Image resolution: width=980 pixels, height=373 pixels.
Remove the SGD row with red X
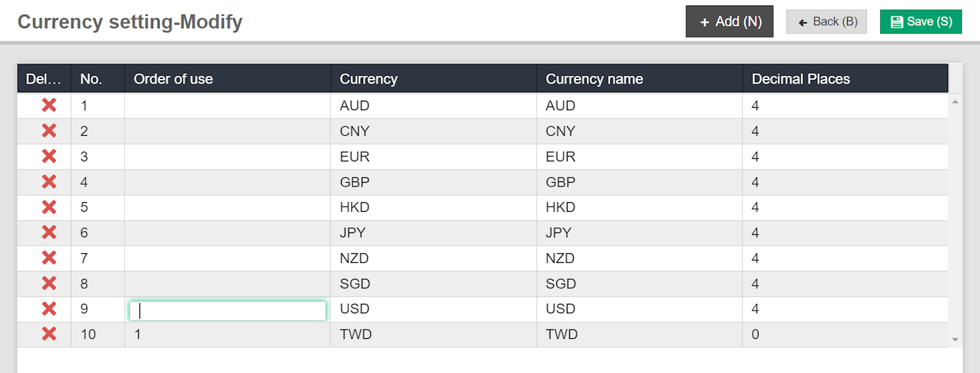coord(49,283)
